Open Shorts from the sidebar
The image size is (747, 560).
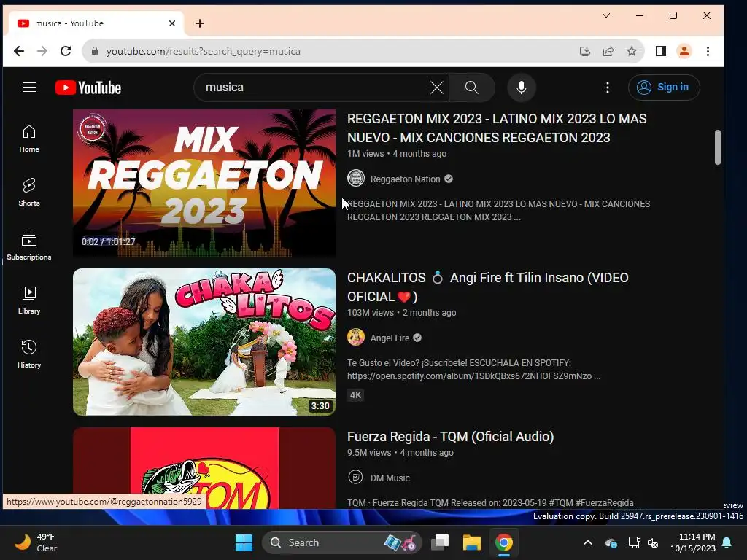click(x=29, y=192)
